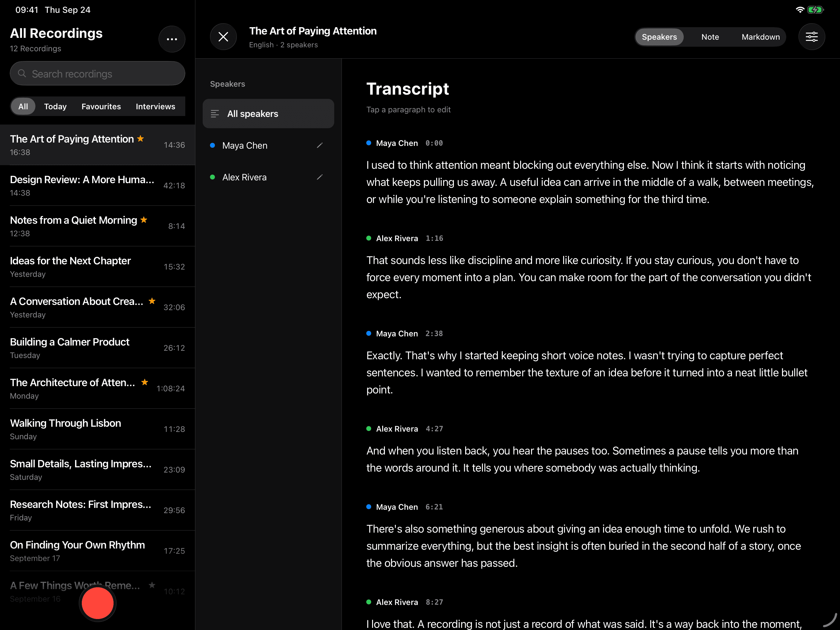Edit Maya Chen's name with pencil icon
Screen dimensions: 840x630
pos(320,145)
